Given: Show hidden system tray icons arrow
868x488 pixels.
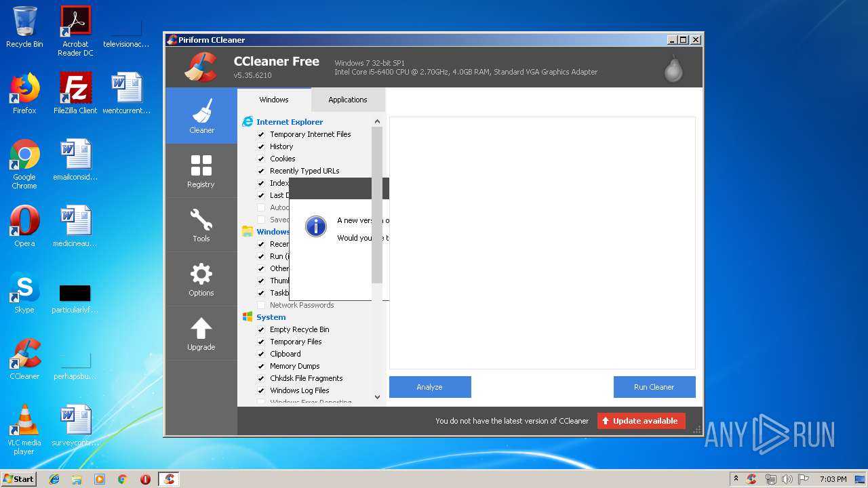Looking at the screenshot, I should pos(736,479).
